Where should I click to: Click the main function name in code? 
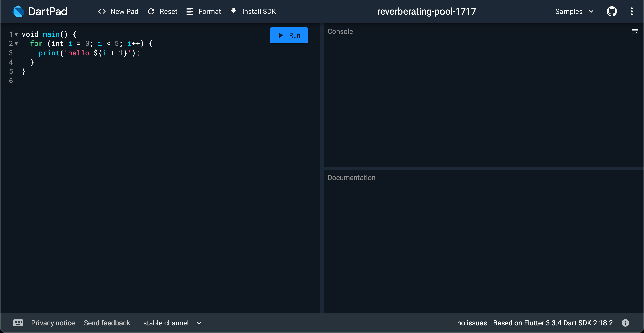coord(51,34)
